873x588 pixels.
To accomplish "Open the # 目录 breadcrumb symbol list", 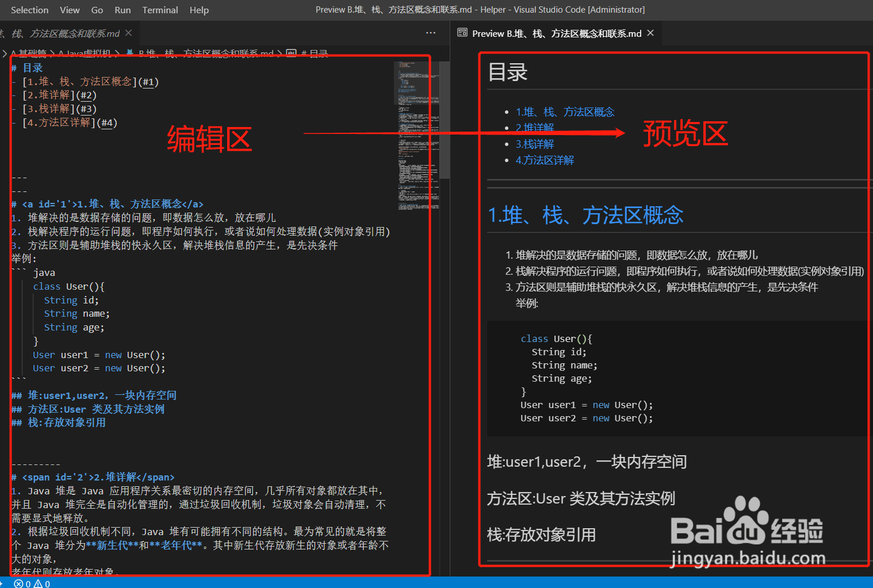I will pyautogui.click(x=315, y=53).
